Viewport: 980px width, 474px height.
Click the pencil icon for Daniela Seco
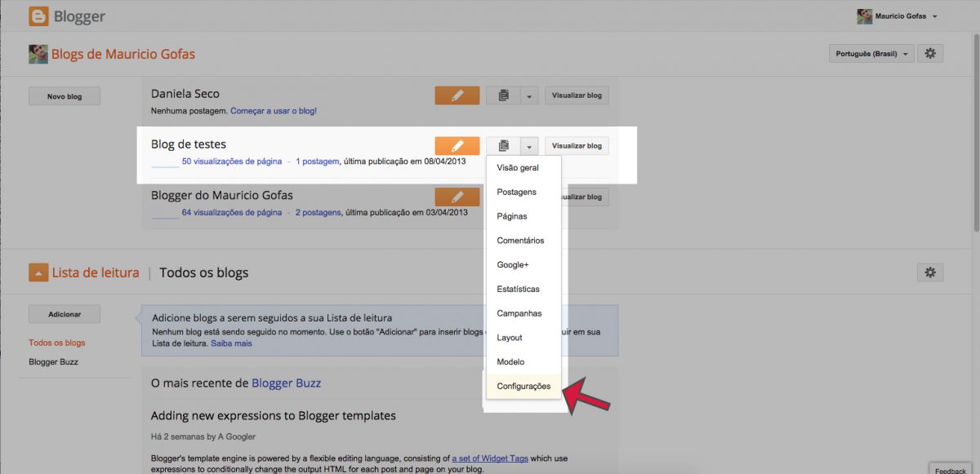pos(457,95)
